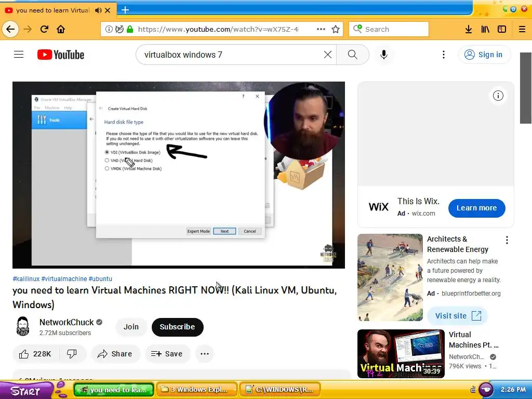
Task: Click the #ubuntu hashtag
Action: (100, 278)
